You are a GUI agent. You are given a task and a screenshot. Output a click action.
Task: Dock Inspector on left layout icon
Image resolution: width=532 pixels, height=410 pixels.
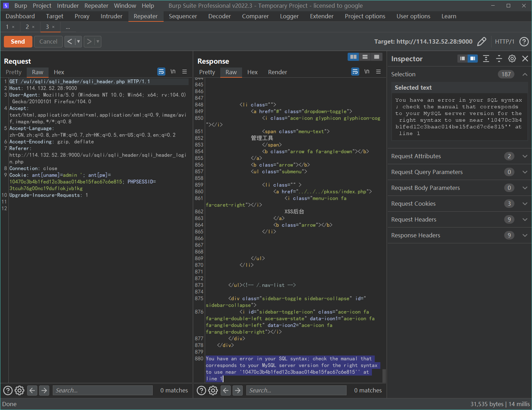[462, 58]
